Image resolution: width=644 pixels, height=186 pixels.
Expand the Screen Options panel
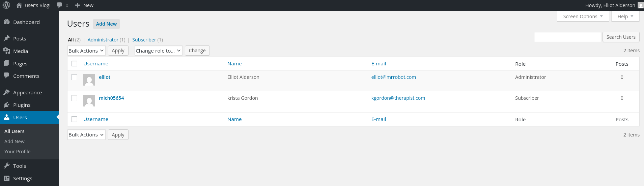tap(583, 17)
